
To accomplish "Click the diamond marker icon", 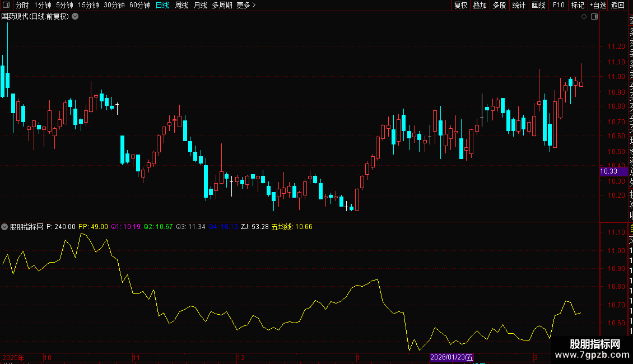I will pyautogui.click(x=584, y=17).
